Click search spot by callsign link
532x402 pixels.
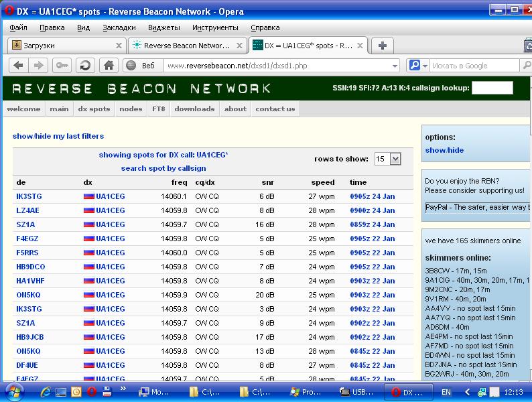click(x=163, y=168)
